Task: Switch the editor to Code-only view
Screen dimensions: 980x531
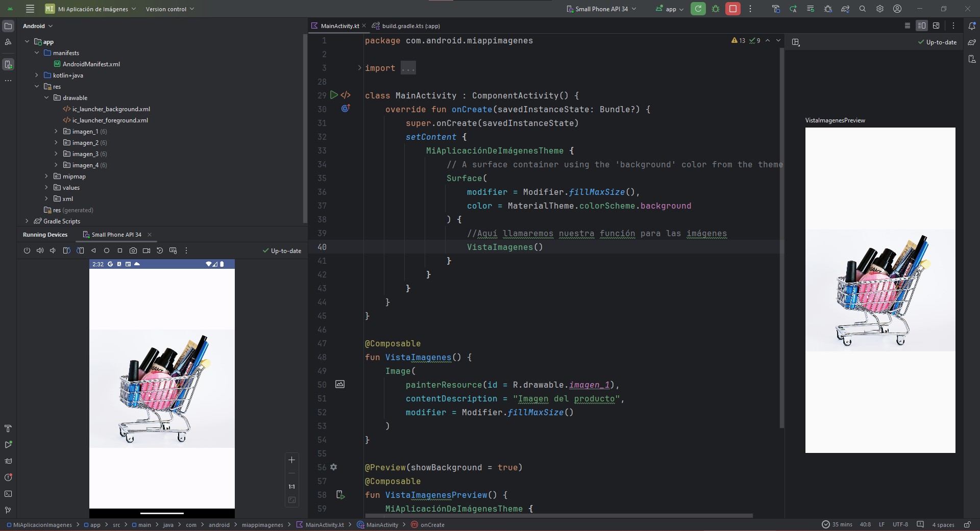Action: (907, 26)
